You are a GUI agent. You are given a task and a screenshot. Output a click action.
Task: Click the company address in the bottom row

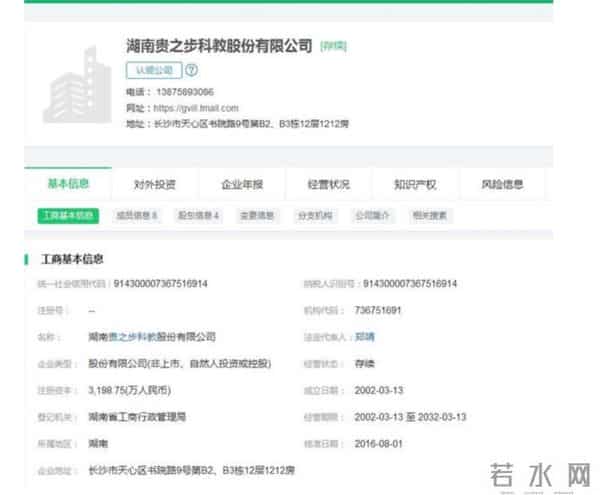[192, 471]
